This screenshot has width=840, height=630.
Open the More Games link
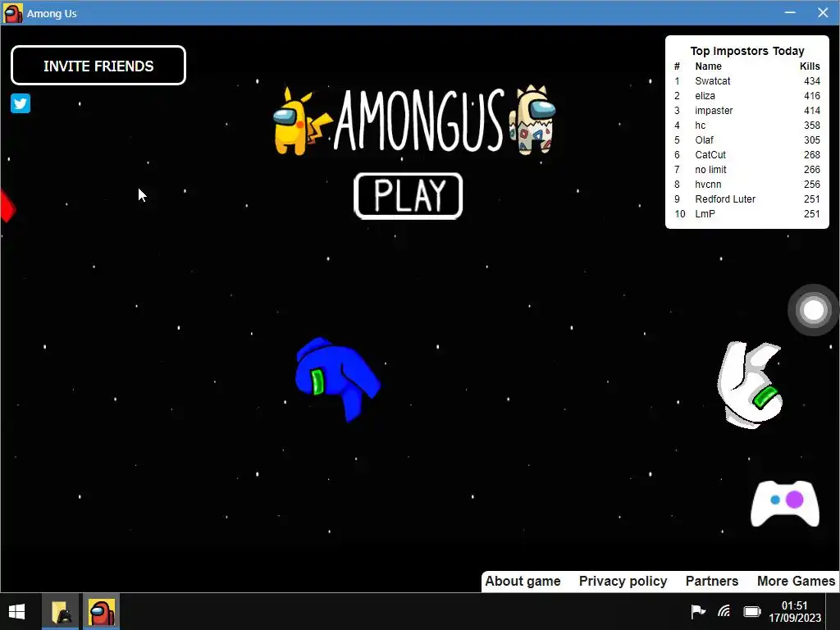click(796, 582)
